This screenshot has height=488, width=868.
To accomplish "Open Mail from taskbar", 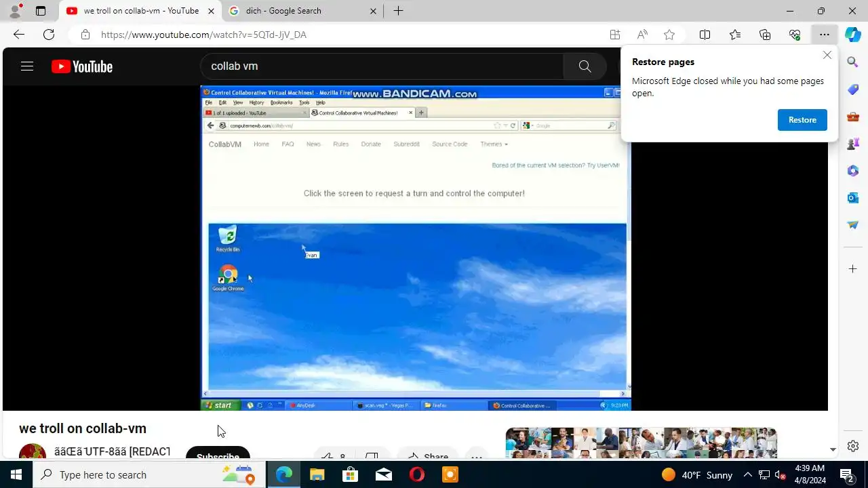I will coord(383,474).
